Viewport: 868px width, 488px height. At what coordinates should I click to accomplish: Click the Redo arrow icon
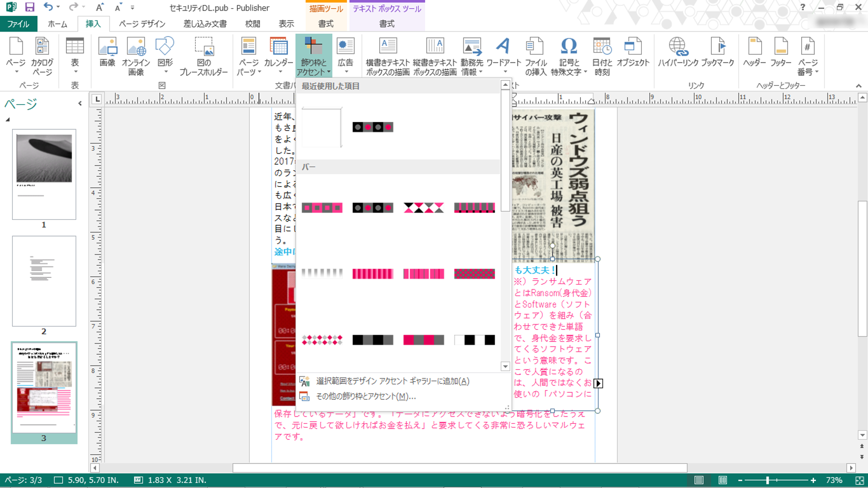(73, 7)
